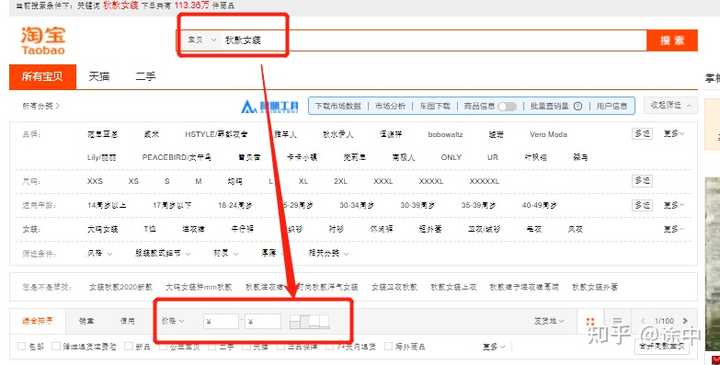The width and height of the screenshot is (720, 365).
Task: Expand more options in the 女装 category row
Action: 674,229
